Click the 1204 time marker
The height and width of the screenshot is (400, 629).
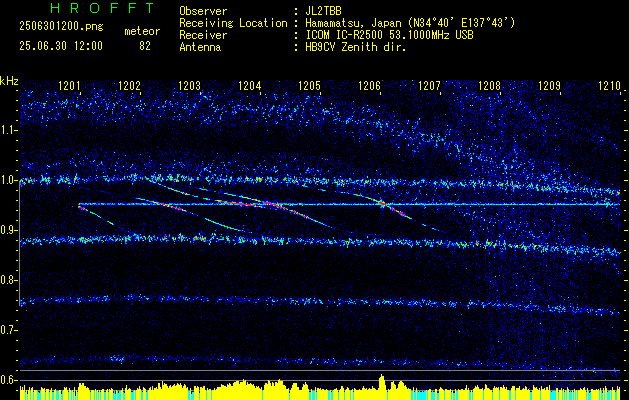click(x=250, y=85)
